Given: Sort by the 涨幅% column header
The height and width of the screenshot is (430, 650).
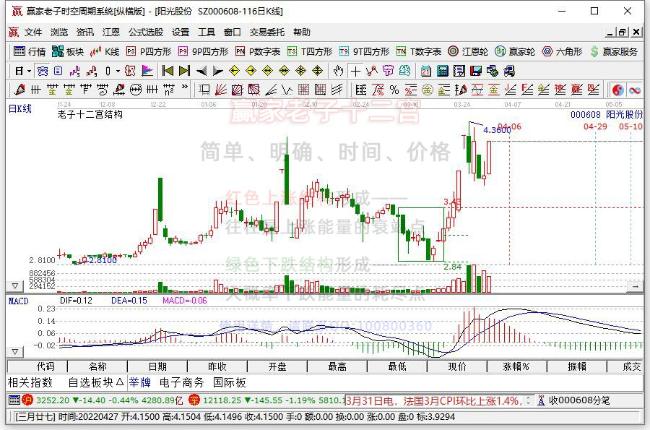Looking at the screenshot, I should tap(517, 367).
